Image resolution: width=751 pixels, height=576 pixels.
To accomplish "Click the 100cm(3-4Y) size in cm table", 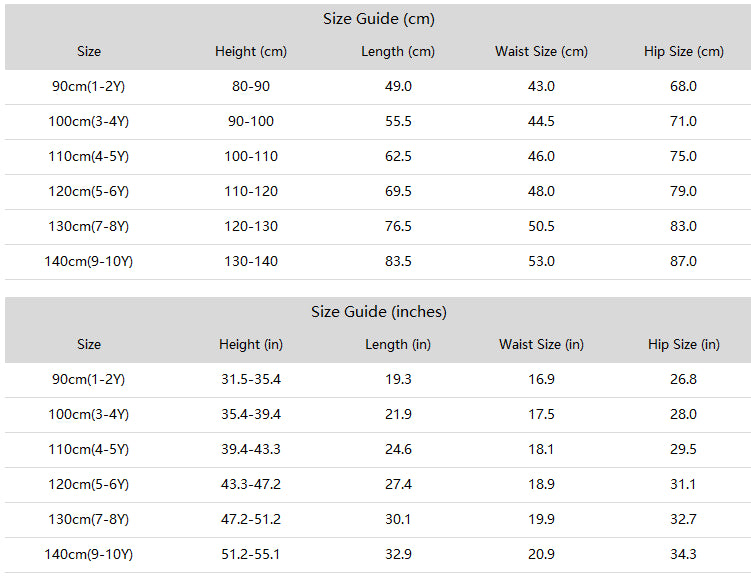I will tap(89, 122).
